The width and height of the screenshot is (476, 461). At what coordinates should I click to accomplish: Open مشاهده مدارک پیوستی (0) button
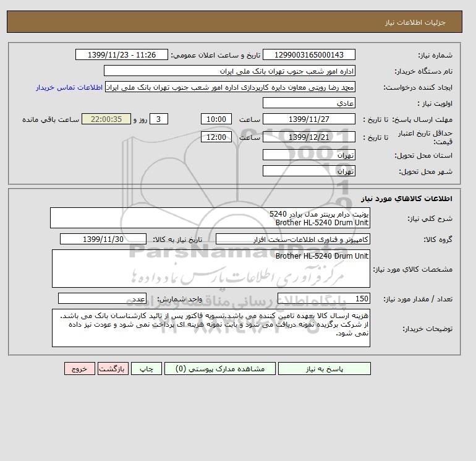(220, 369)
